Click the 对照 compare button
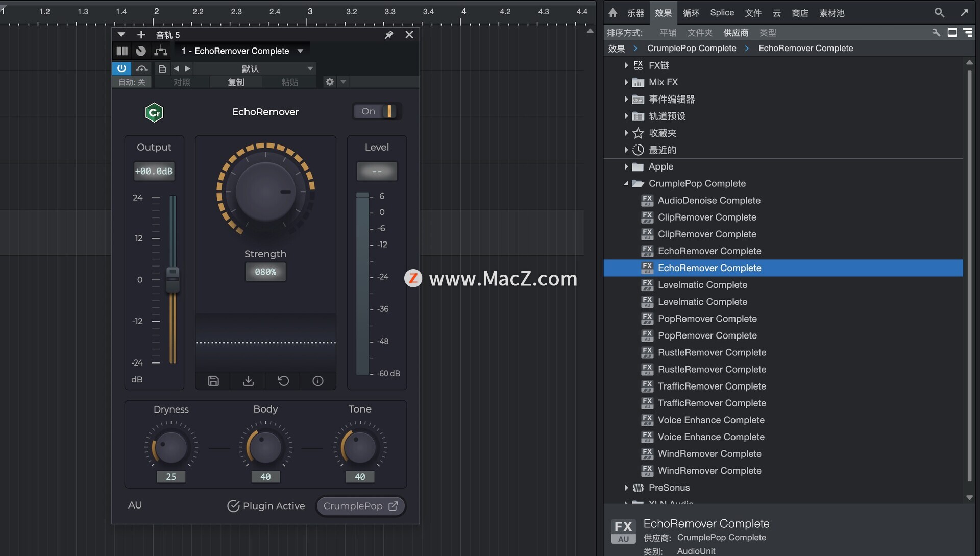980x556 pixels. (x=182, y=82)
